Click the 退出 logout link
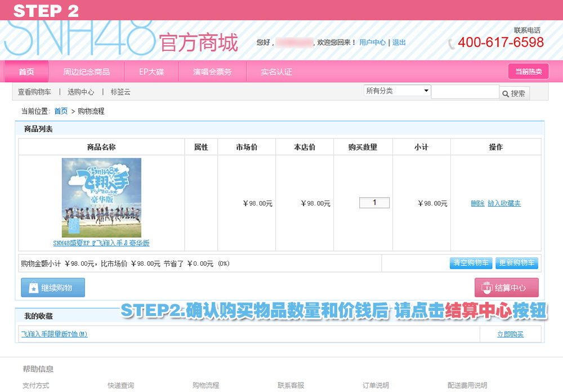 (399, 42)
